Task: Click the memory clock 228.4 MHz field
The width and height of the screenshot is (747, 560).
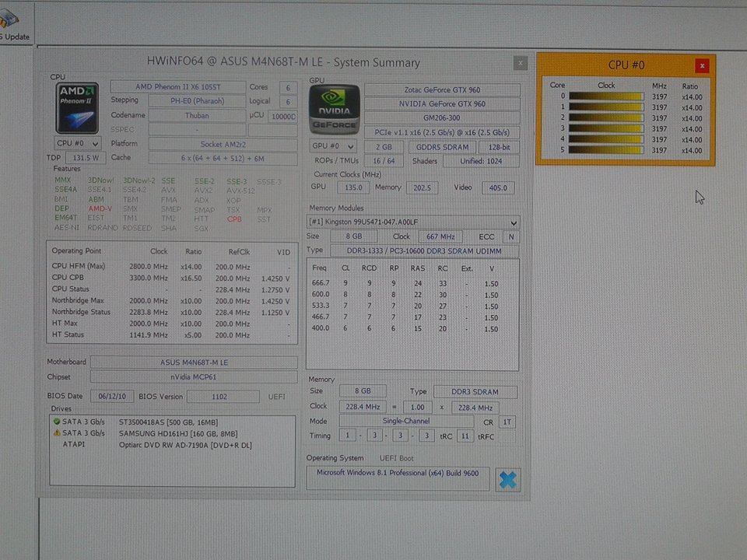Action: (363, 407)
